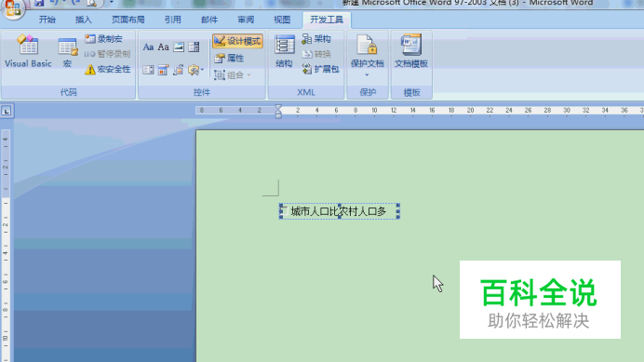The image size is (644, 362).
Task: Switch to the 视图 tab
Action: point(282,20)
